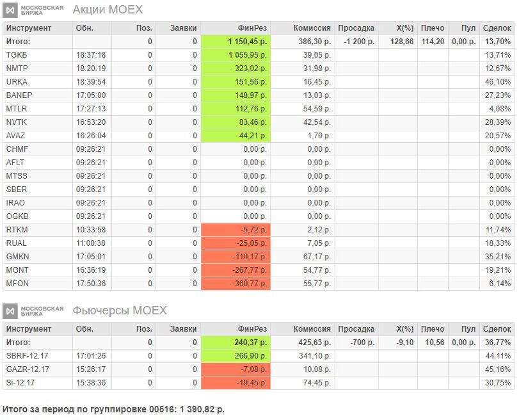Select the SBER instrument name

click(x=17, y=190)
